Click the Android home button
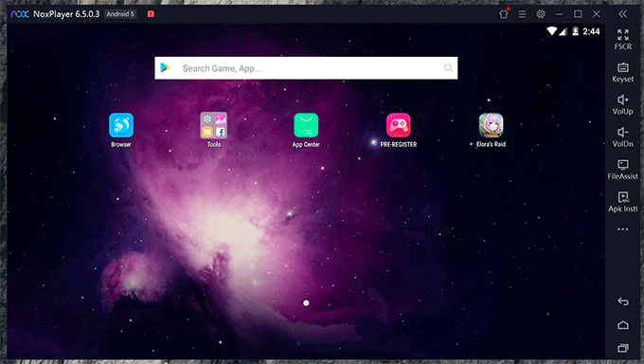644x364 pixels. [623, 325]
